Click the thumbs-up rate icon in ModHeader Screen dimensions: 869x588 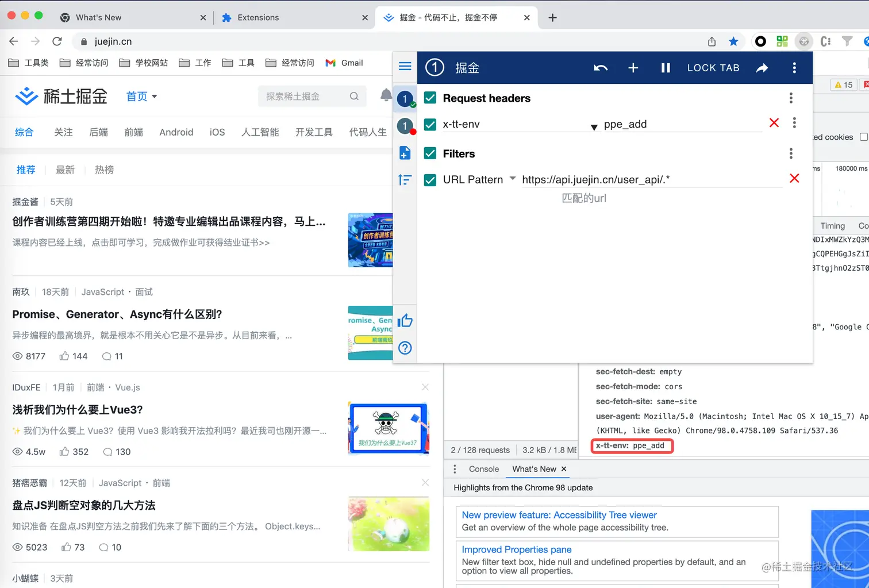[x=405, y=320]
